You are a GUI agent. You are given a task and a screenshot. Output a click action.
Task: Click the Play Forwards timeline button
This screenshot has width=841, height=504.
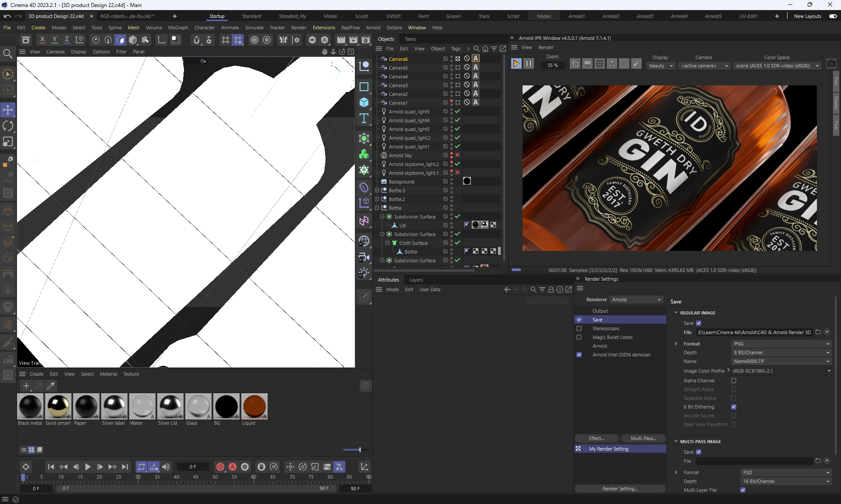(88, 467)
